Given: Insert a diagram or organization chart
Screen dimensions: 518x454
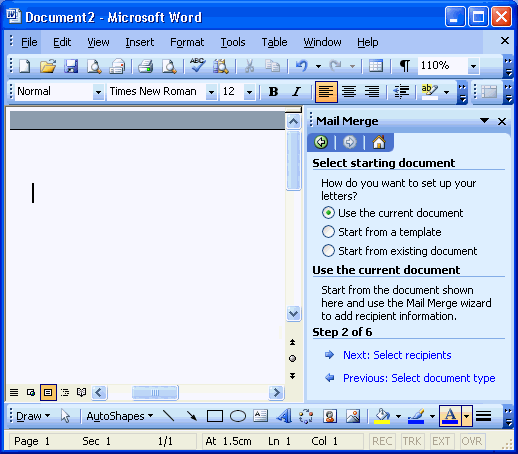Looking at the screenshot, I should click(306, 416).
